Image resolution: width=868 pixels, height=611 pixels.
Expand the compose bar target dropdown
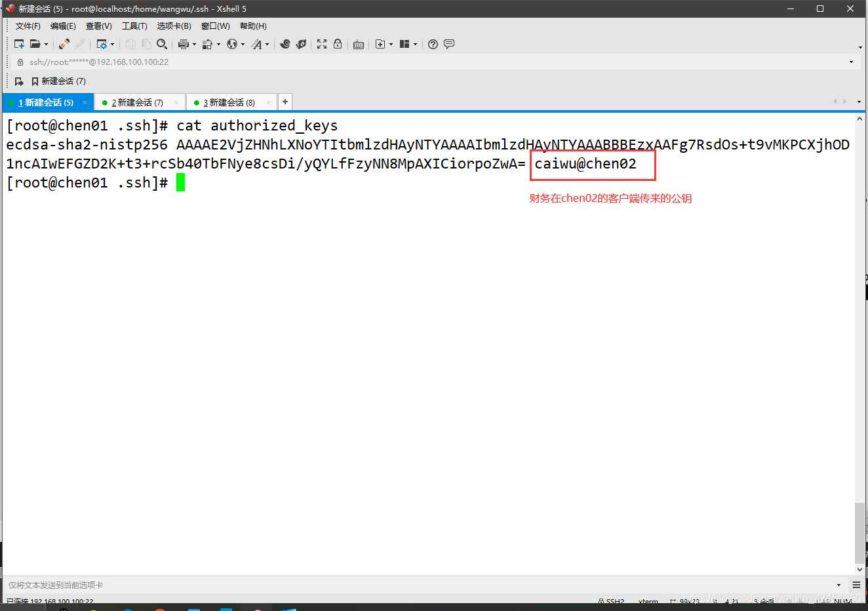coord(838,585)
